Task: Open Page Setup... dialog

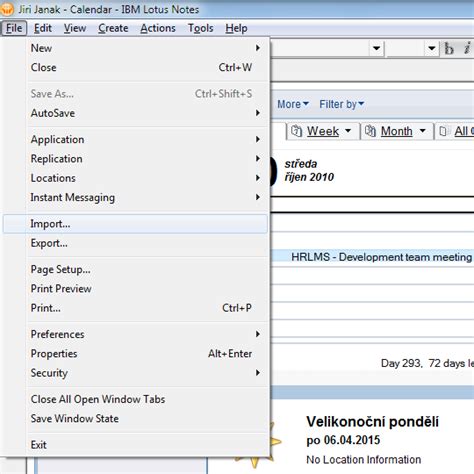Action: click(x=135, y=269)
